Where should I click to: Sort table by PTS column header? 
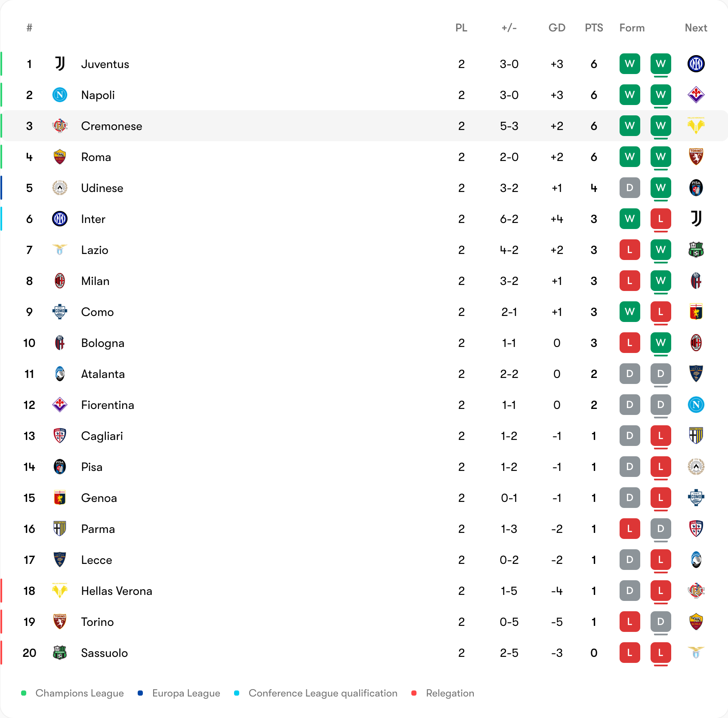click(x=594, y=28)
